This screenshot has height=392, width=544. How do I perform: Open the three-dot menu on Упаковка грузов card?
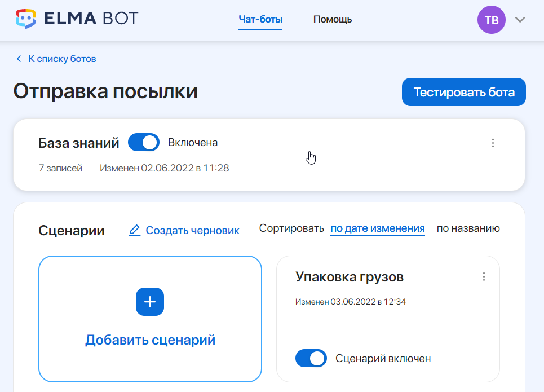[x=483, y=277]
